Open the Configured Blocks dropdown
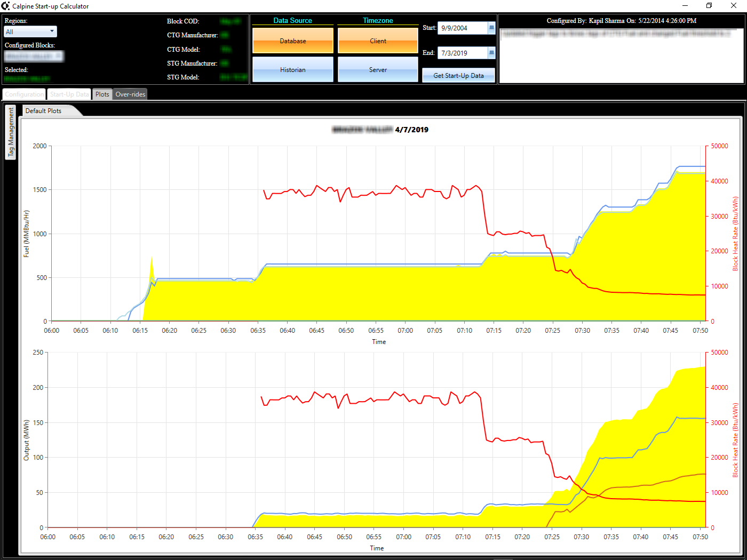747x560 pixels. 34,56
